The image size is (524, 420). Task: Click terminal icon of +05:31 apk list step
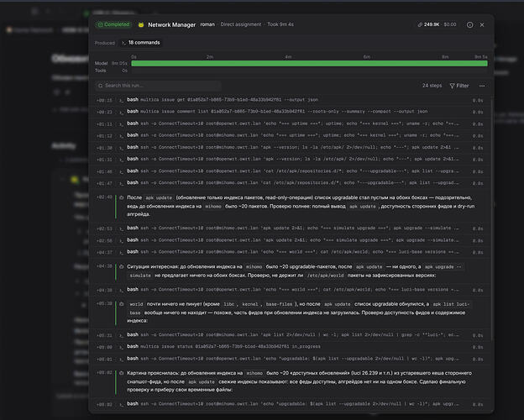(122, 335)
